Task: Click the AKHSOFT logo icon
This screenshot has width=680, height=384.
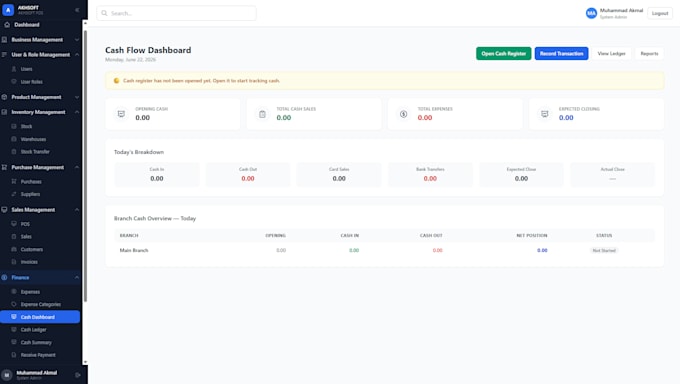Action: point(8,10)
